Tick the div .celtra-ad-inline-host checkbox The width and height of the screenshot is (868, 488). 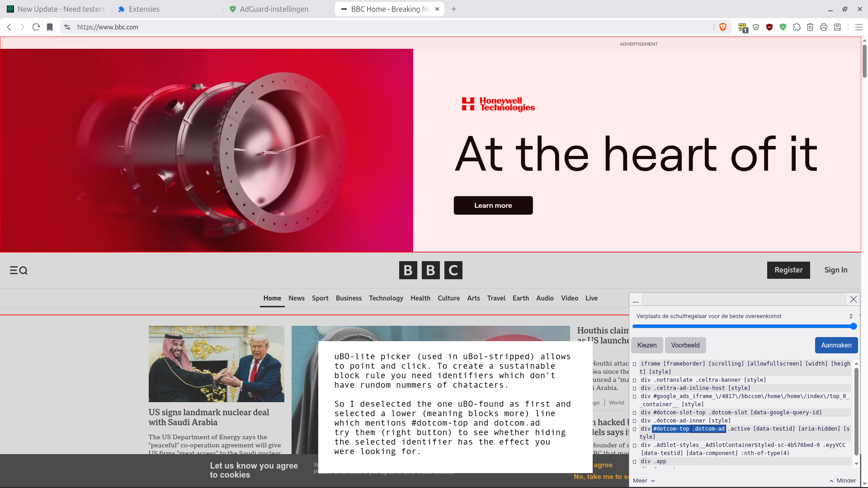[x=635, y=388]
